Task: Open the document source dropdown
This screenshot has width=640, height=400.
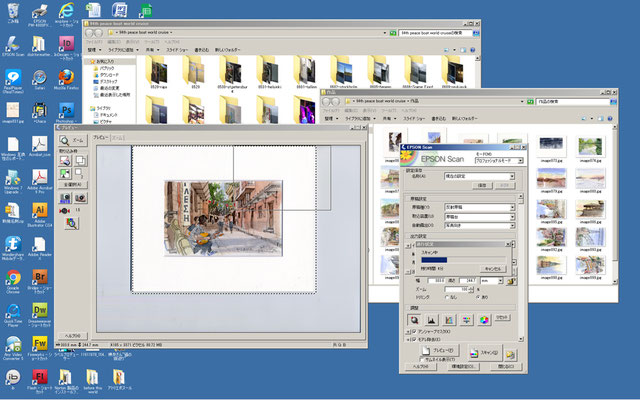Action: pyautogui.click(x=479, y=217)
